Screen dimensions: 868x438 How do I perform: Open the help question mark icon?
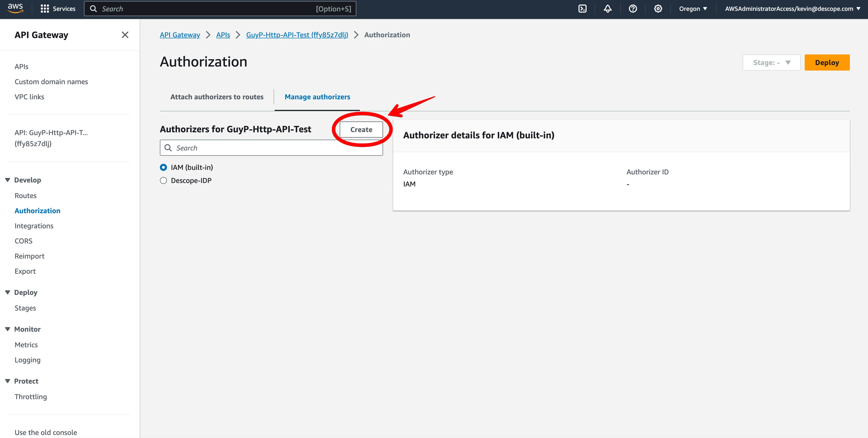pos(633,8)
